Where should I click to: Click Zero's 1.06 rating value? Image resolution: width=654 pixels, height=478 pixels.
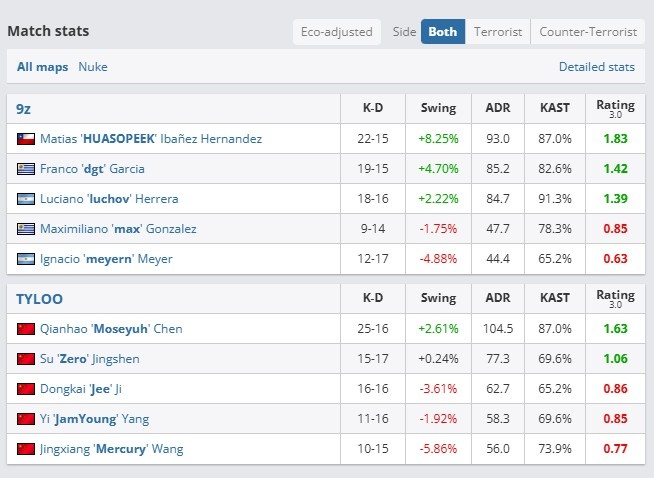click(616, 359)
